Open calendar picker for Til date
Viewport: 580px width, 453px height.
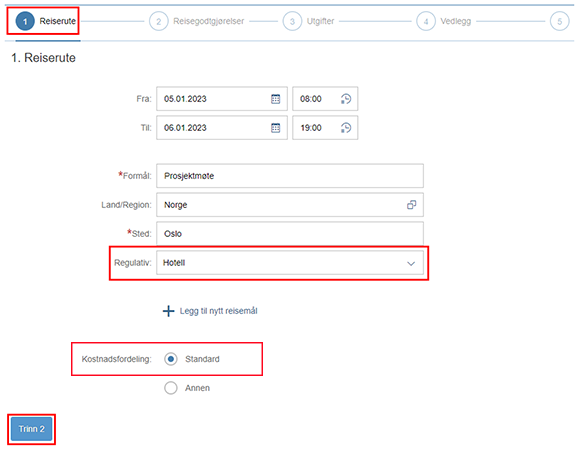pos(276,128)
